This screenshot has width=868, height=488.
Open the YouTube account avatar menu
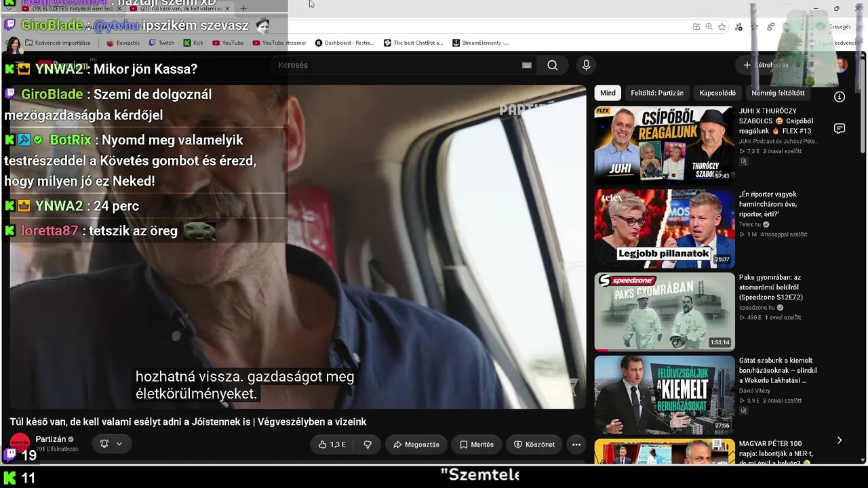point(841,65)
